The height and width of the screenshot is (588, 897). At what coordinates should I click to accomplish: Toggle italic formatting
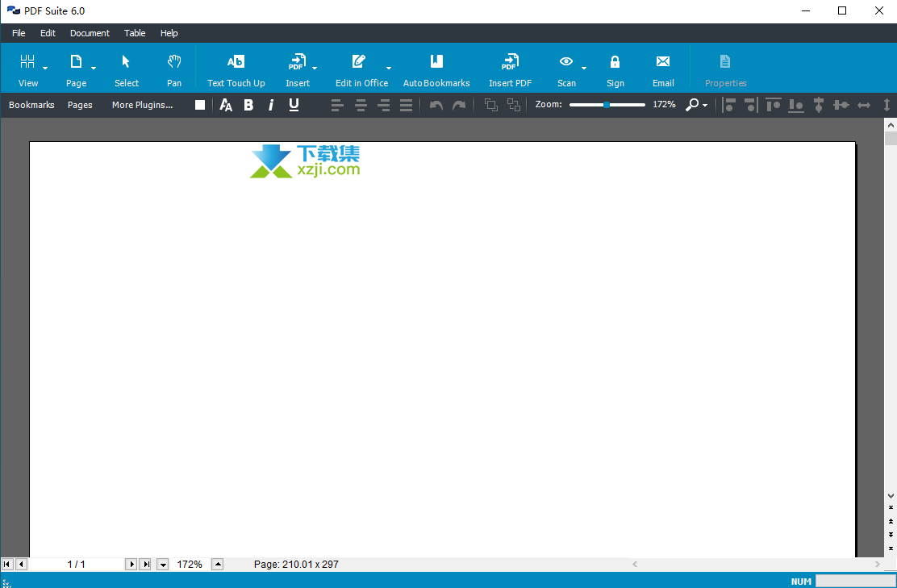[x=271, y=105]
